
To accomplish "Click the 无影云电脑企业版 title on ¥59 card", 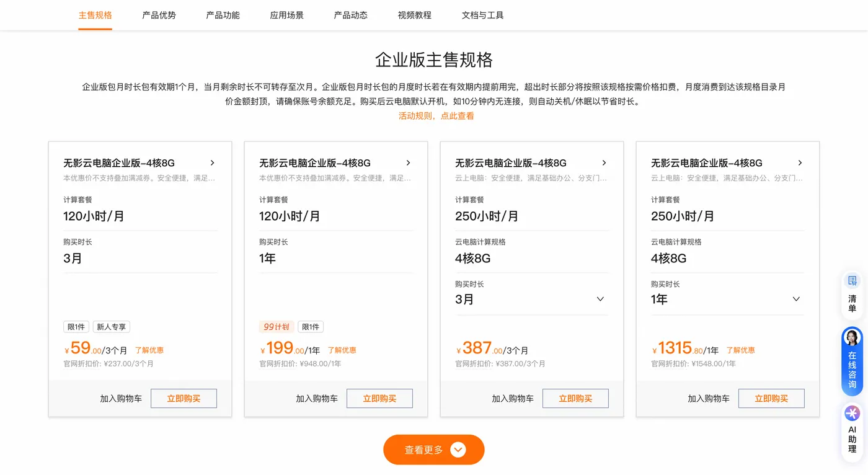I will coord(119,163).
